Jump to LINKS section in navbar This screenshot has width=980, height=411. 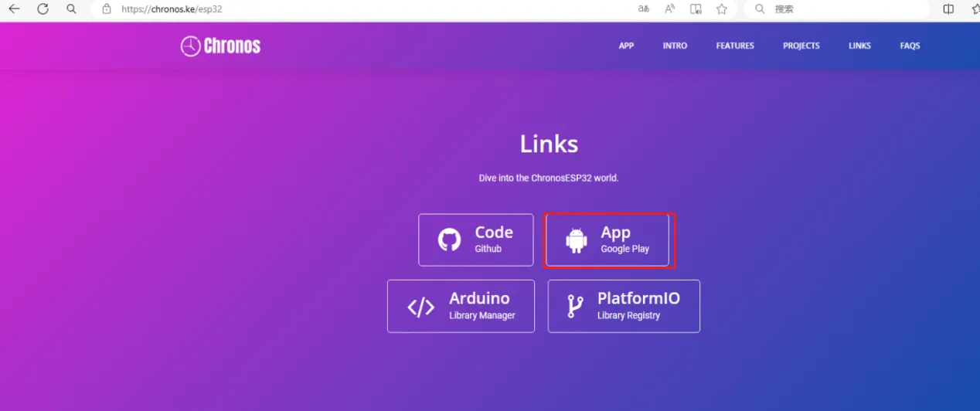859,46
